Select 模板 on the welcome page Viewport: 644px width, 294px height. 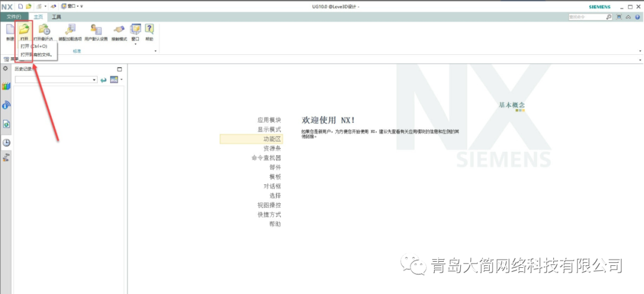(x=275, y=177)
